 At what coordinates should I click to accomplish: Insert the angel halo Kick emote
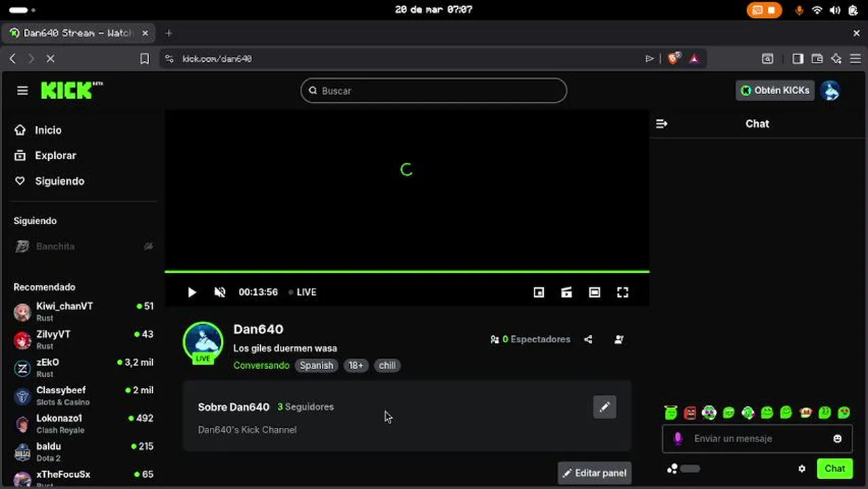tap(671, 412)
